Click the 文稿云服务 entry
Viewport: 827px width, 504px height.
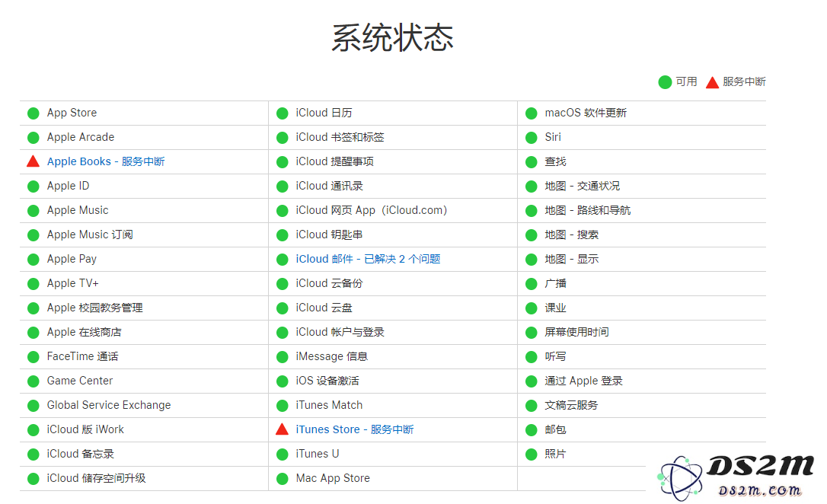tap(572, 405)
